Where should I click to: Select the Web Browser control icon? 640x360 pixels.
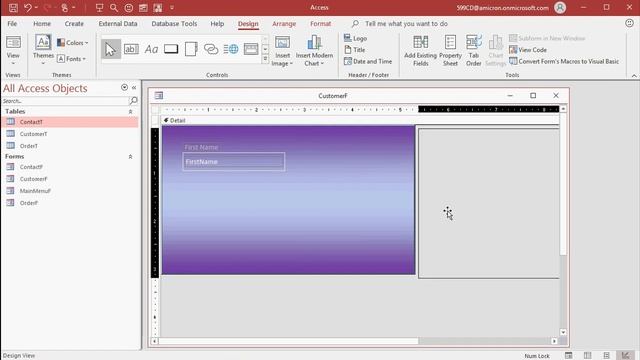click(x=231, y=49)
